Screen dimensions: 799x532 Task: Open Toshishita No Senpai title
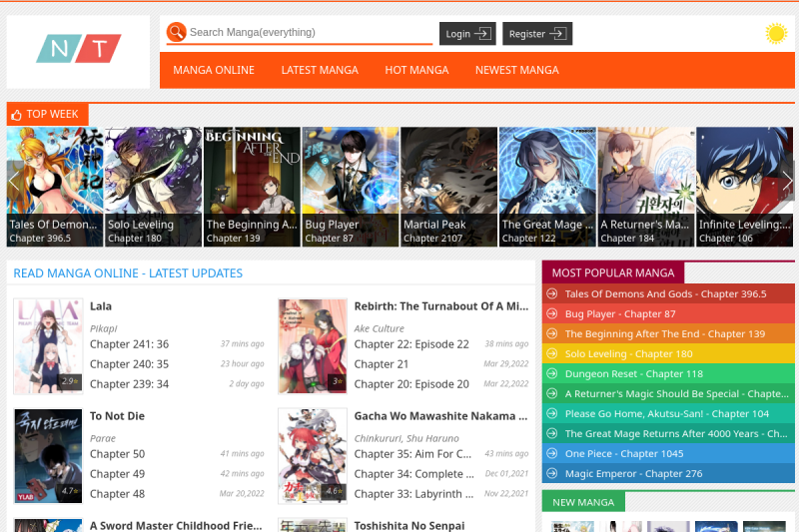(409, 525)
